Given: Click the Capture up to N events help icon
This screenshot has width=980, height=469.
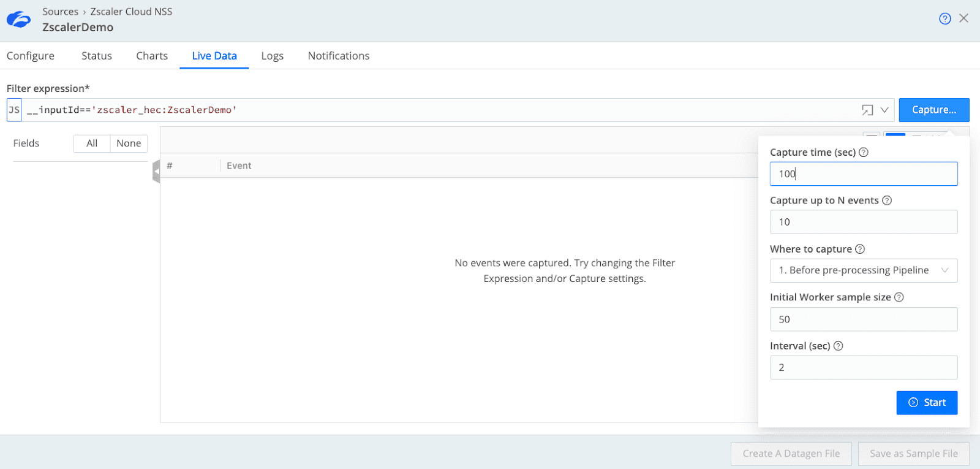Looking at the screenshot, I should coord(887,200).
